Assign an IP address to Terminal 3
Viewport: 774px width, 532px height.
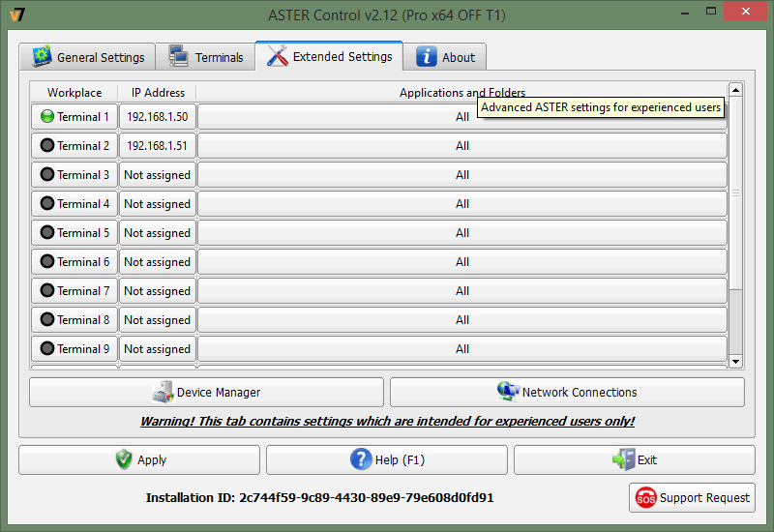(x=158, y=175)
